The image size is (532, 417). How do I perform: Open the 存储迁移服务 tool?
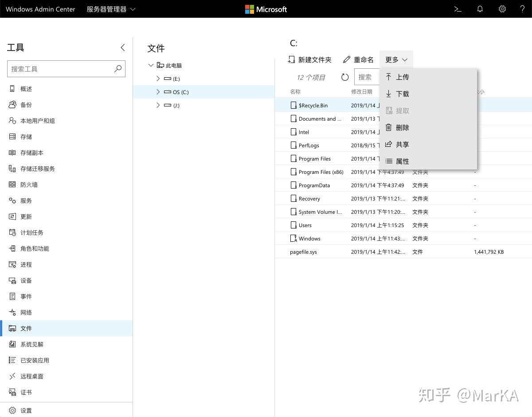click(66, 169)
